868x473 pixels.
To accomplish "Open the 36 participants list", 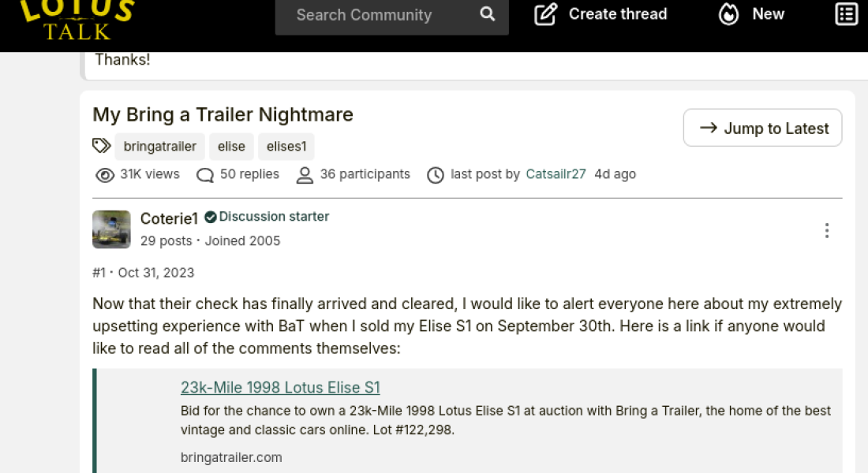I will click(365, 174).
